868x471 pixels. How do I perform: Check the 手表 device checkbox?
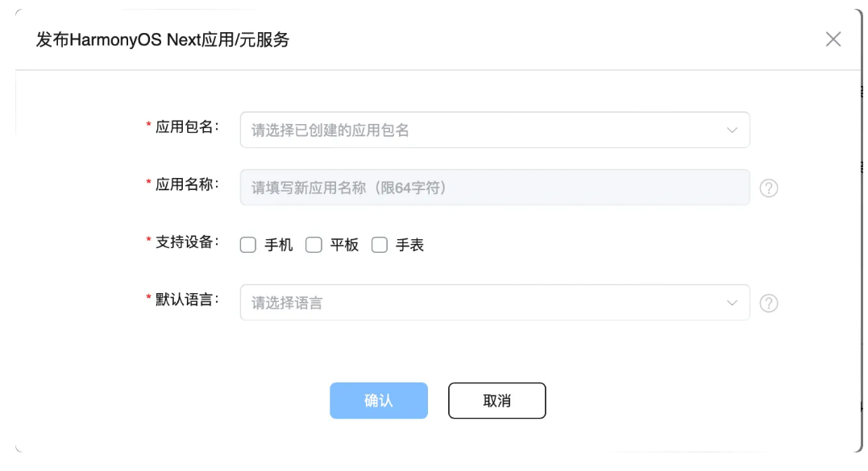click(x=380, y=246)
